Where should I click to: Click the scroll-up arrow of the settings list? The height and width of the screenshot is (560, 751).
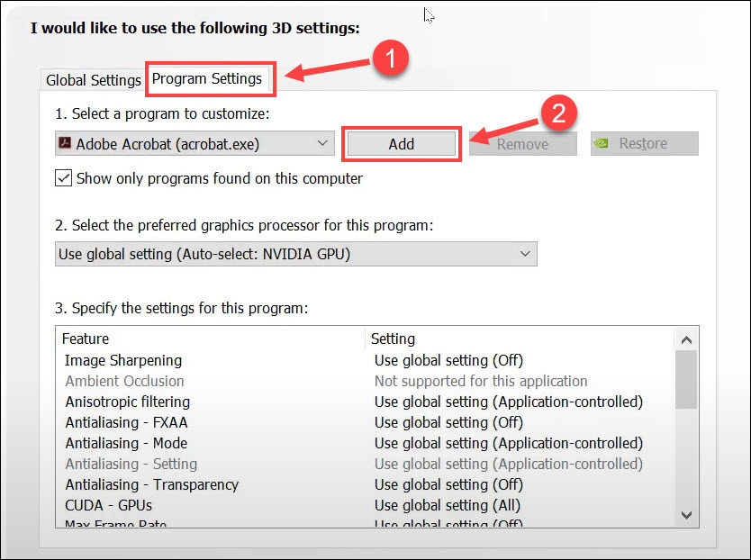686,339
